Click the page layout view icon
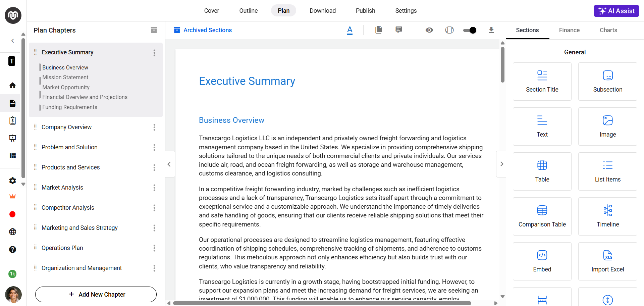Screen dimensions: 644x306 449,30
